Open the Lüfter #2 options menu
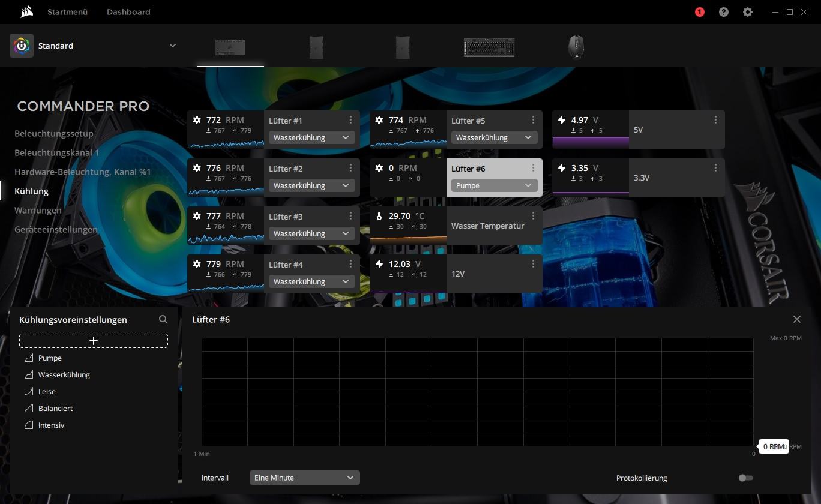The image size is (821, 504). point(351,168)
